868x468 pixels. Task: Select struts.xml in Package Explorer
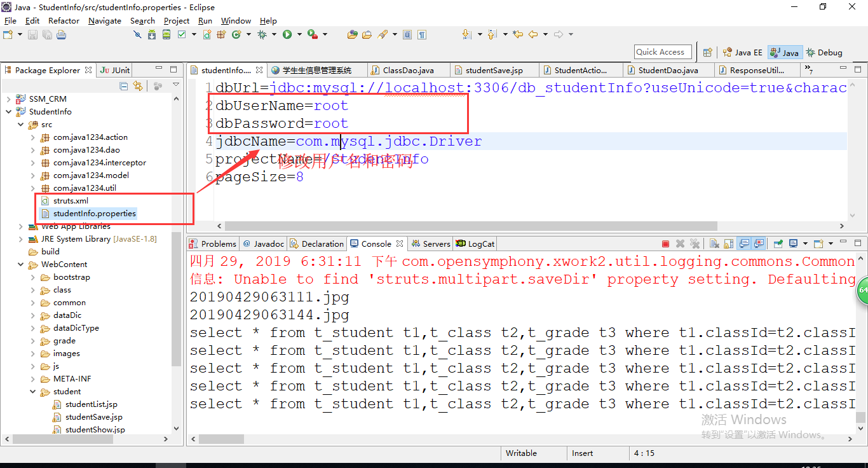pyautogui.click(x=71, y=201)
